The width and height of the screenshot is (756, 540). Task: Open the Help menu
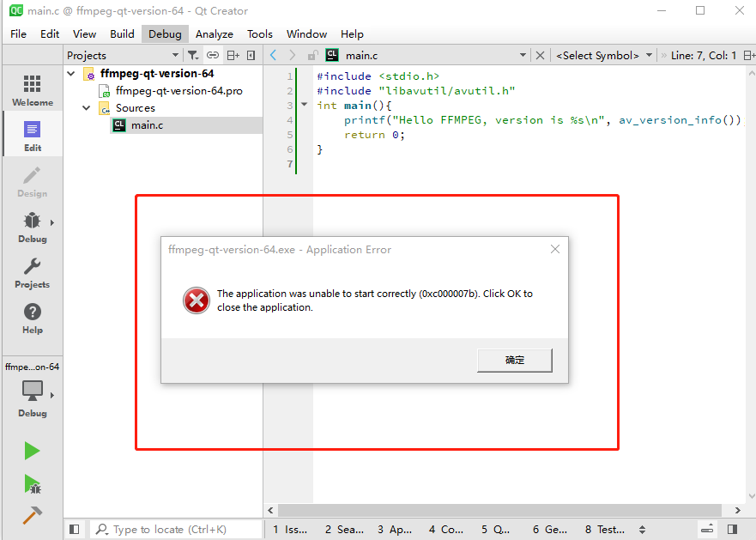[352, 34]
